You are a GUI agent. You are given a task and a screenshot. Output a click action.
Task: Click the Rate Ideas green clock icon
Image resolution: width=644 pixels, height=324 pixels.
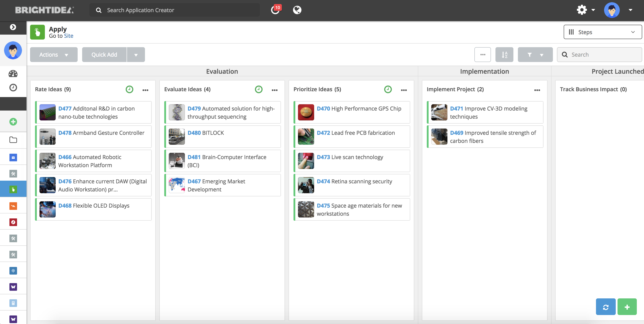[129, 89]
